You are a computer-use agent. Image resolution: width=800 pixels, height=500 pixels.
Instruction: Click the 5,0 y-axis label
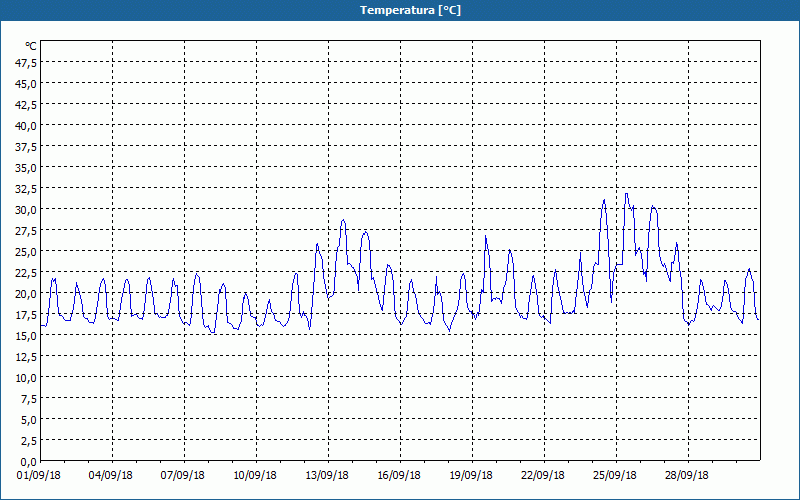(28, 420)
